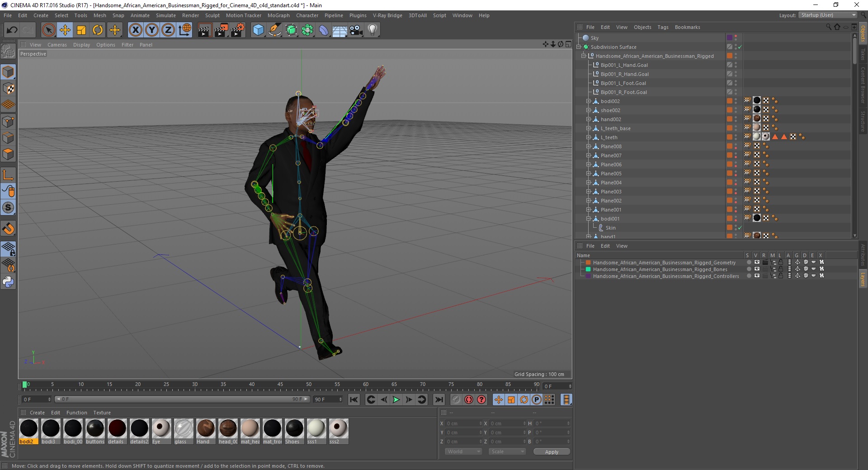This screenshot has height=470, width=868.
Task: Open the Mesh menu
Action: point(99,15)
